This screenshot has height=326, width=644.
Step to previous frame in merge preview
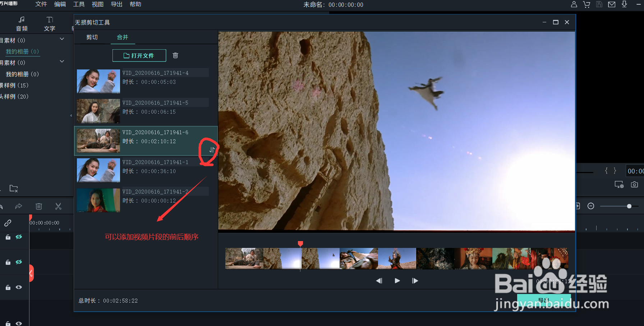(x=379, y=281)
